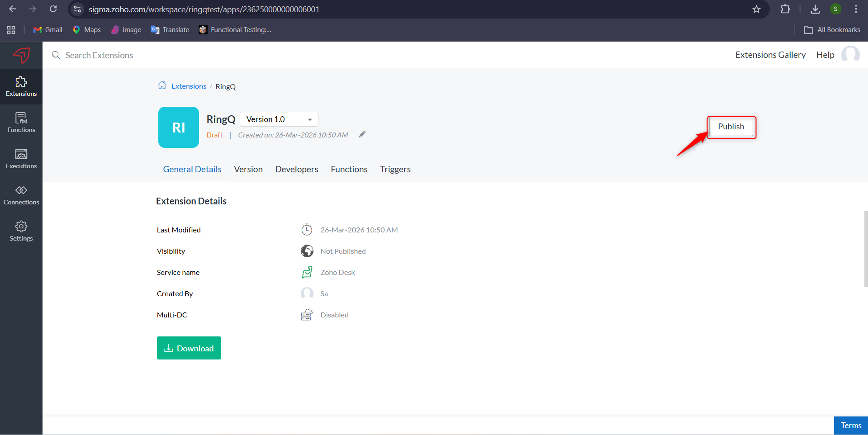Viewport: 868px width, 435px height.
Task: Click the 'Extension Details' heading
Action: [x=191, y=201]
